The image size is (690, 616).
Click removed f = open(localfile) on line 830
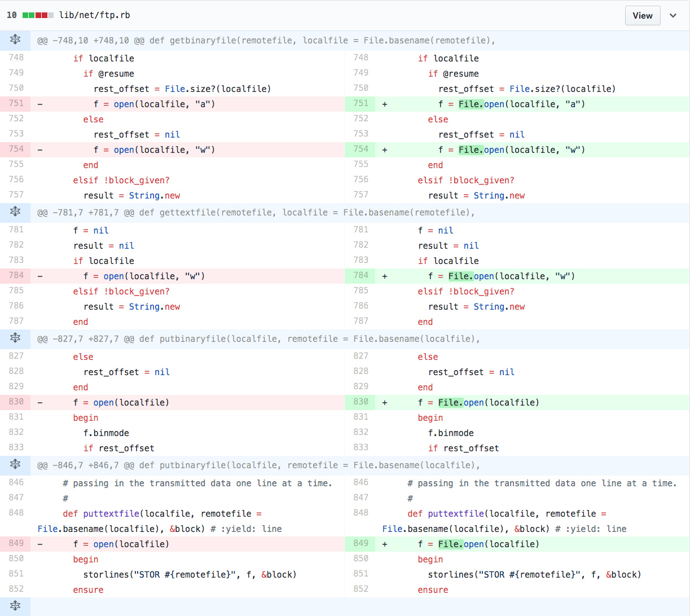coord(121,402)
